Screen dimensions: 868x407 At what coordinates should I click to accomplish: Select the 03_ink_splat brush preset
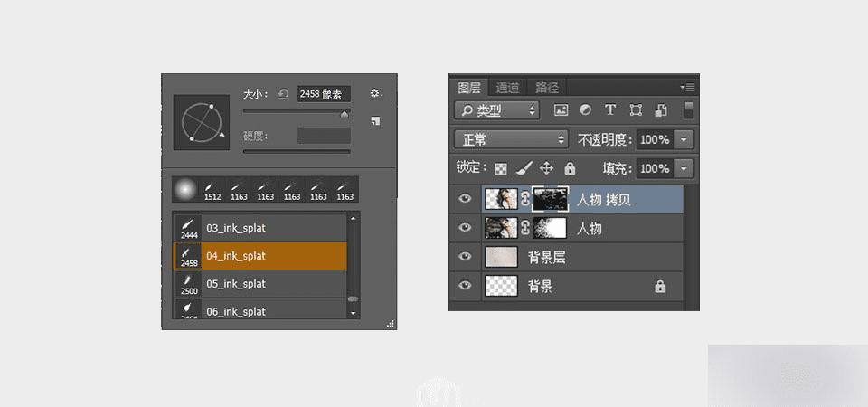(260, 228)
